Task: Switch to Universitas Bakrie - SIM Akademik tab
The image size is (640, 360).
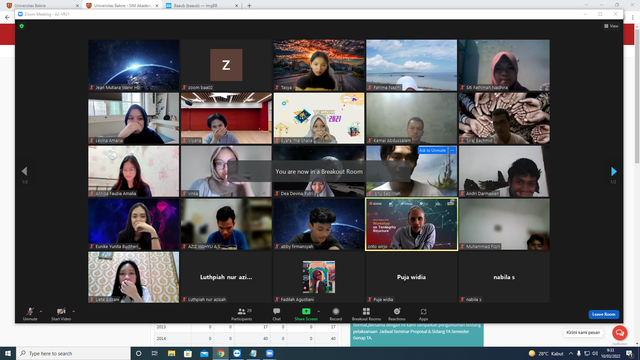Action: (122, 5)
